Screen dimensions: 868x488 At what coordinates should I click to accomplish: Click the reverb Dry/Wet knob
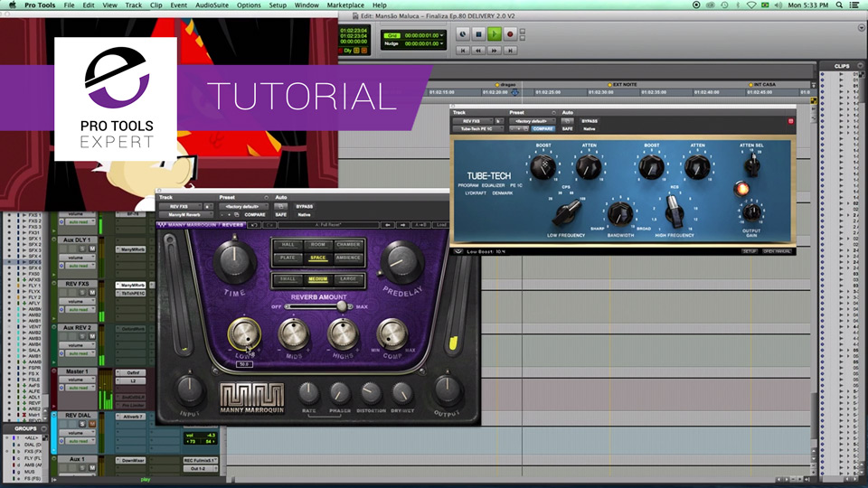[402, 393]
